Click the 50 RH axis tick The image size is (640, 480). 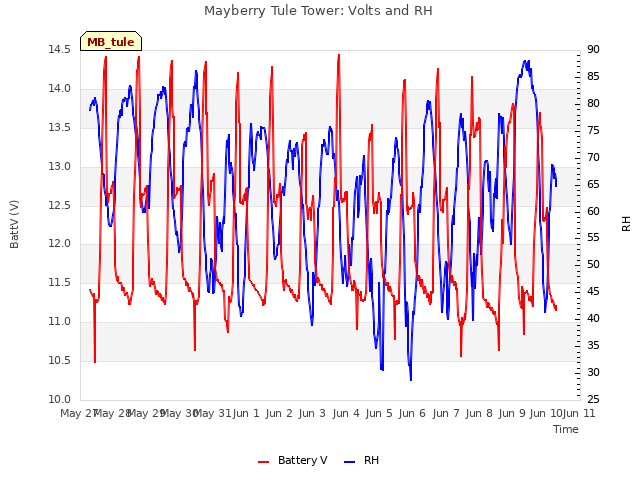[593, 264]
